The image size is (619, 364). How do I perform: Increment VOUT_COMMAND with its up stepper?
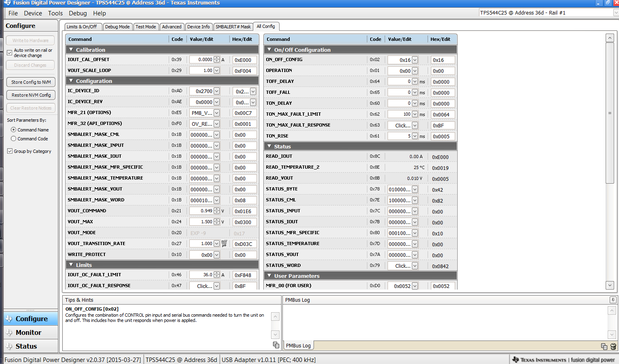(x=217, y=209)
